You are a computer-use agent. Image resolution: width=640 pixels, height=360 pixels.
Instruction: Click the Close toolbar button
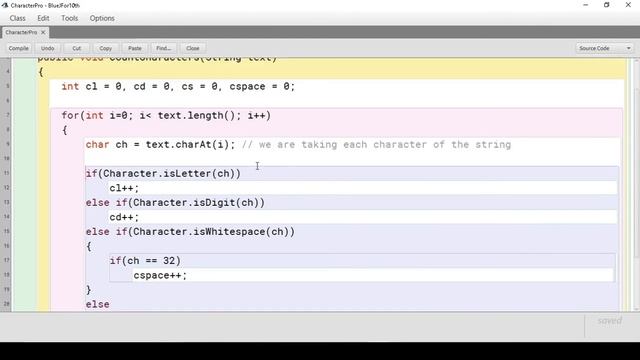[x=193, y=48]
